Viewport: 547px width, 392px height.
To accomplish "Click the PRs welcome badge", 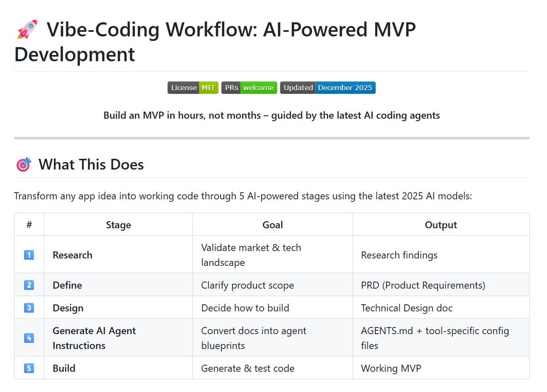I will [x=249, y=87].
